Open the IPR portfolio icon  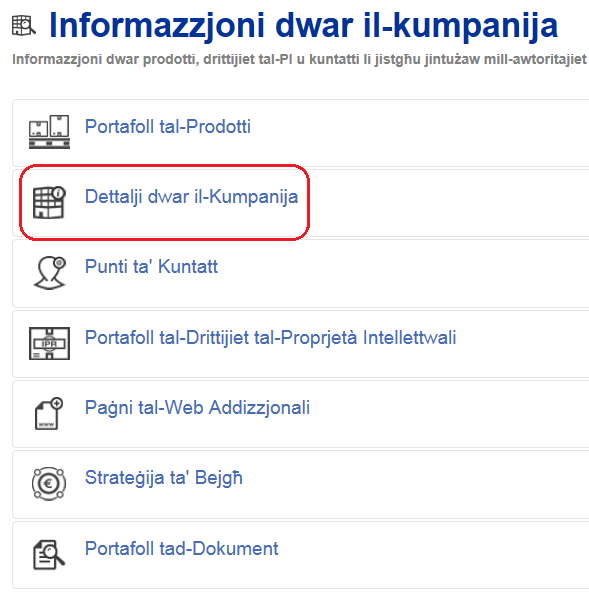(x=49, y=343)
